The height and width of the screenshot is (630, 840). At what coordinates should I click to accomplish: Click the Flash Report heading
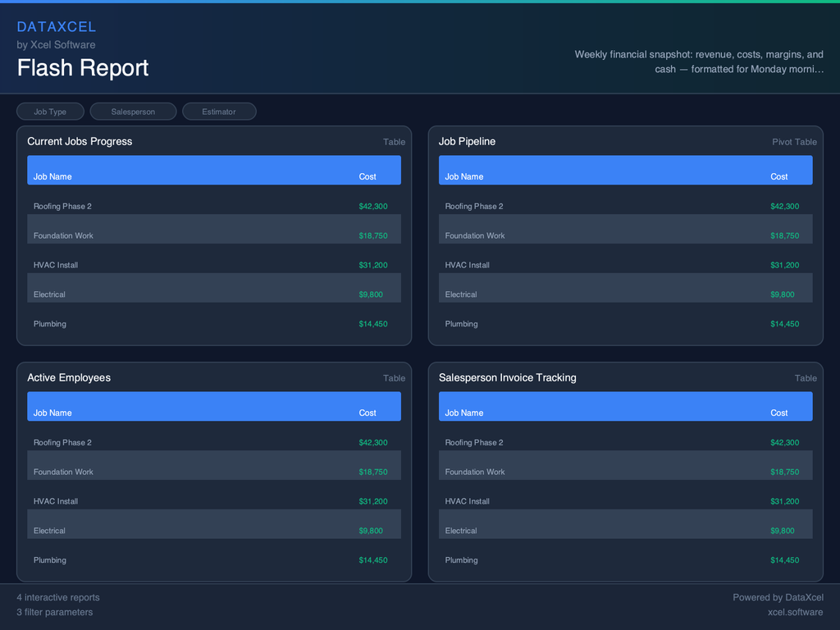[x=83, y=67]
